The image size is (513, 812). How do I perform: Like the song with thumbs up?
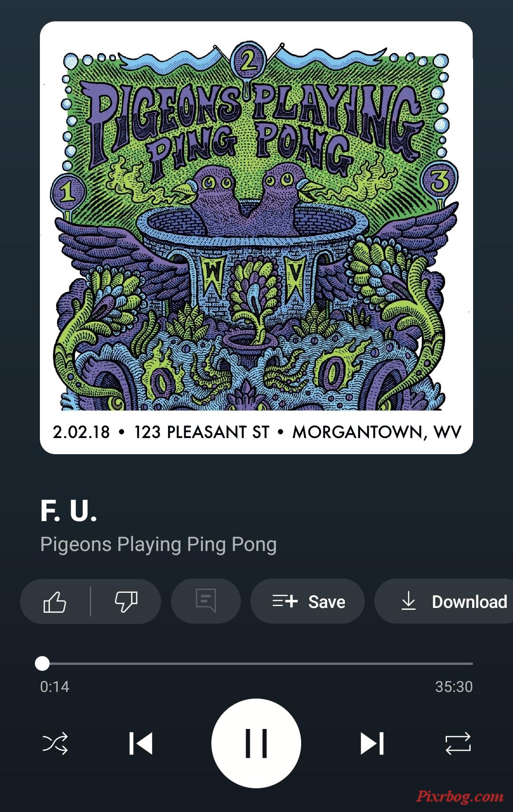coord(55,602)
